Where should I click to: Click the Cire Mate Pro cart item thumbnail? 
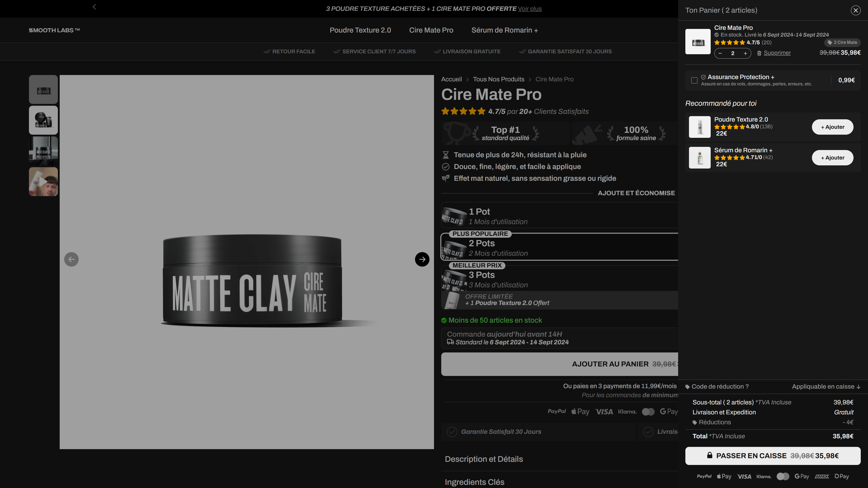[x=698, y=41]
